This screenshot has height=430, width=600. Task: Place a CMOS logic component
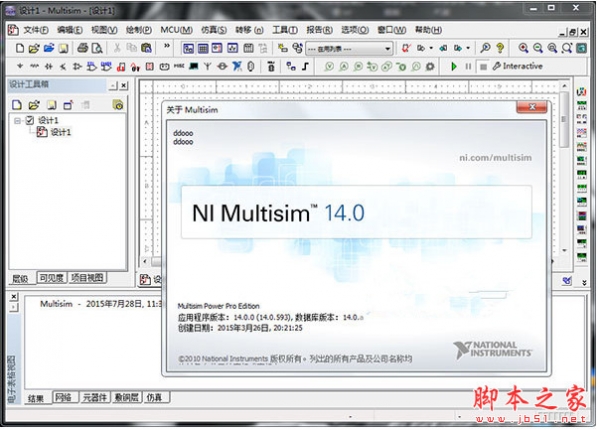point(106,66)
